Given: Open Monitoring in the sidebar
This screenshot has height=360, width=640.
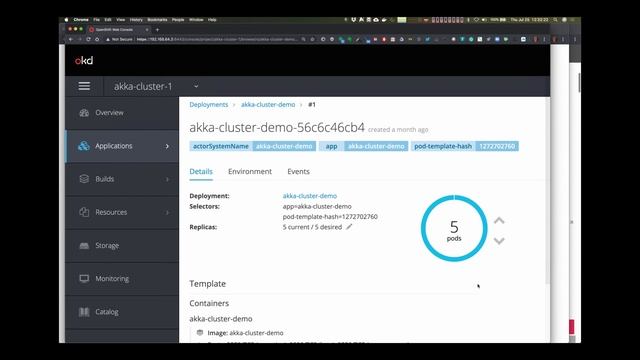Looking at the screenshot, I should click(122, 278).
